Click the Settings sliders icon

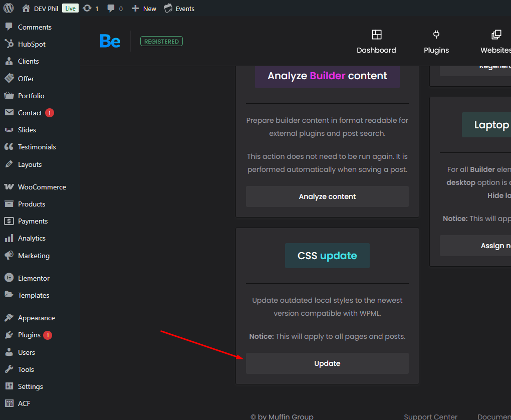point(9,386)
